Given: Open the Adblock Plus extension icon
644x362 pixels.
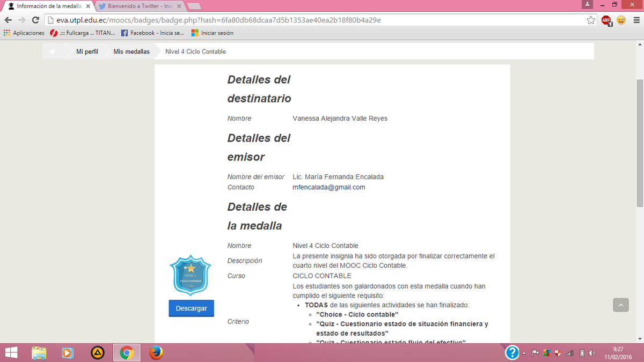Looking at the screenshot, I should tap(606, 20).
